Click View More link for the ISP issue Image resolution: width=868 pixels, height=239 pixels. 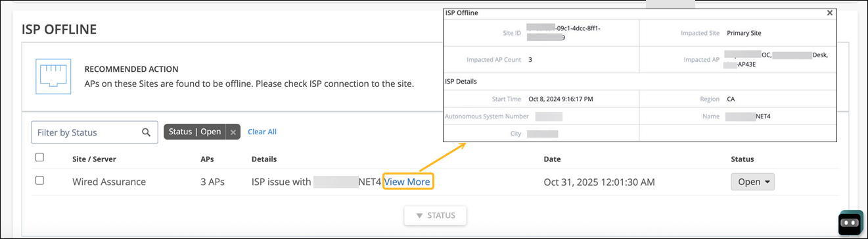(407, 182)
